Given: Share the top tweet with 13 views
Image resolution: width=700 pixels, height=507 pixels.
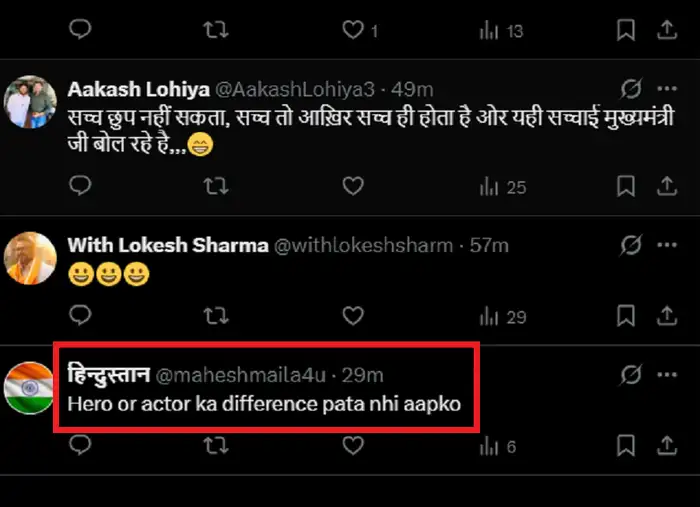Looking at the screenshot, I should [667, 31].
